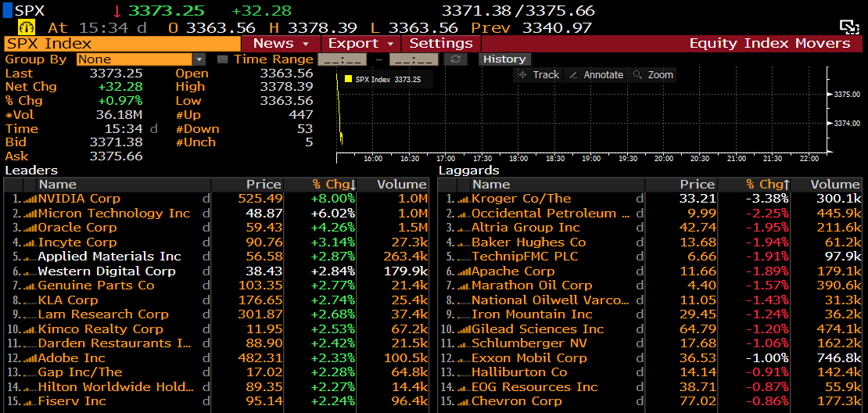Click the Leaders Price column header

247,185
